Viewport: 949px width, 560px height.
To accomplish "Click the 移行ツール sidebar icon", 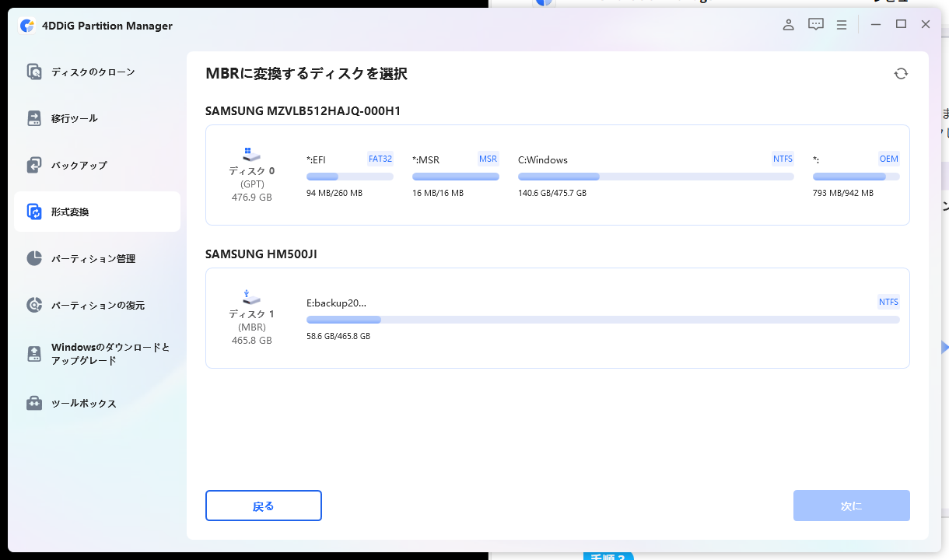I will (x=34, y=118).
